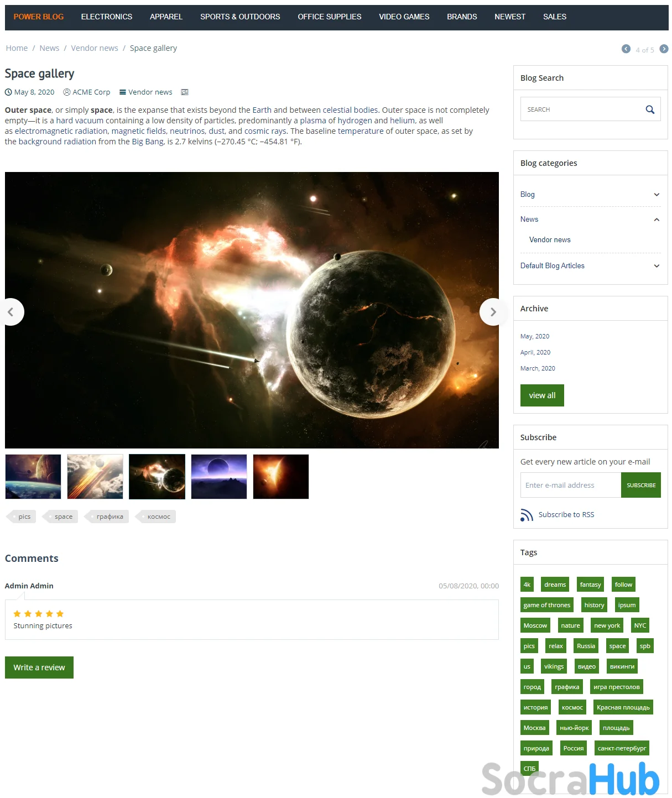Image resolution: width=672 pixels, height=798 pixels.
Task: Click the Write a review button
Action: [39, 667]
